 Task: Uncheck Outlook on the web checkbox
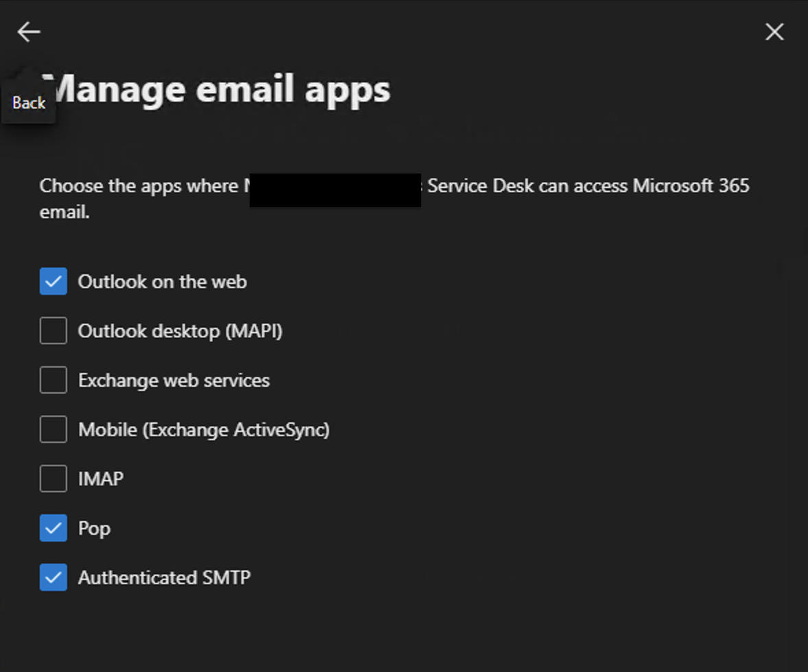click(53, 281)
